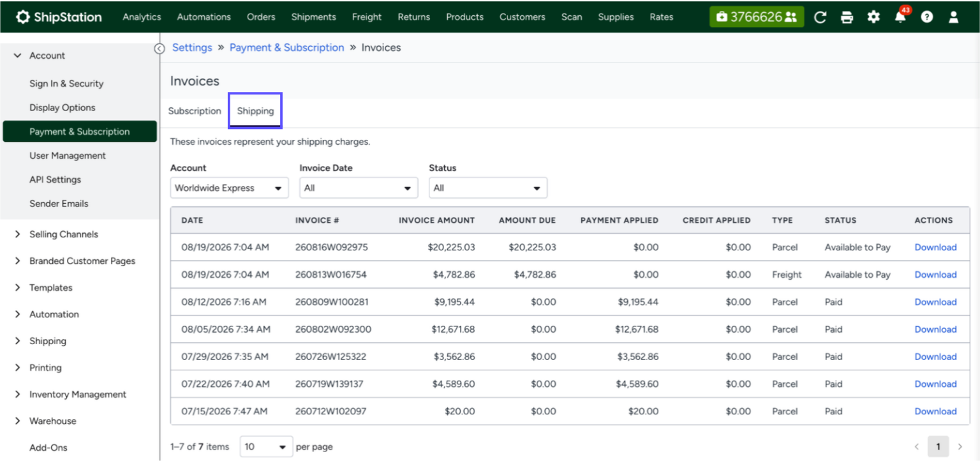Open the Orders menu

pyautogui.click(x=261, y=17)
